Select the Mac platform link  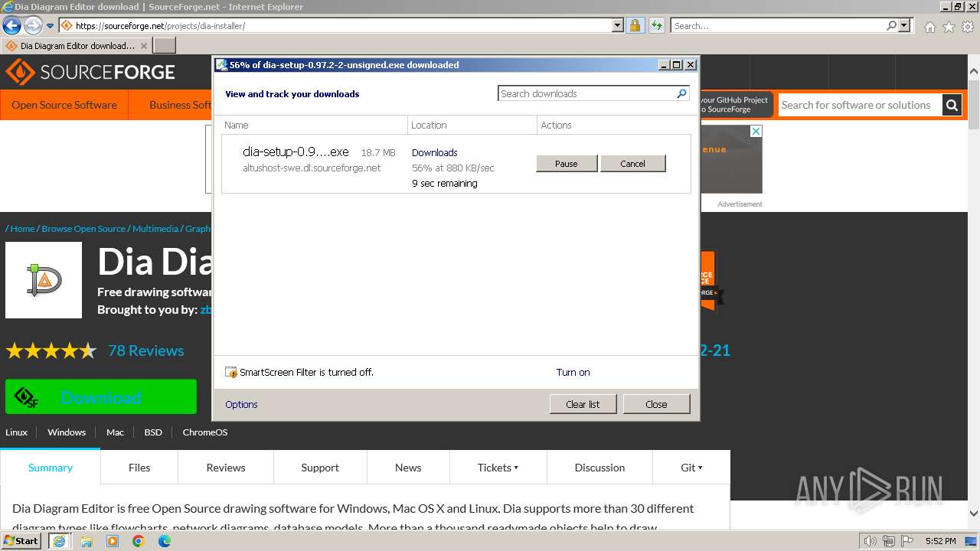tap(115, 432)
